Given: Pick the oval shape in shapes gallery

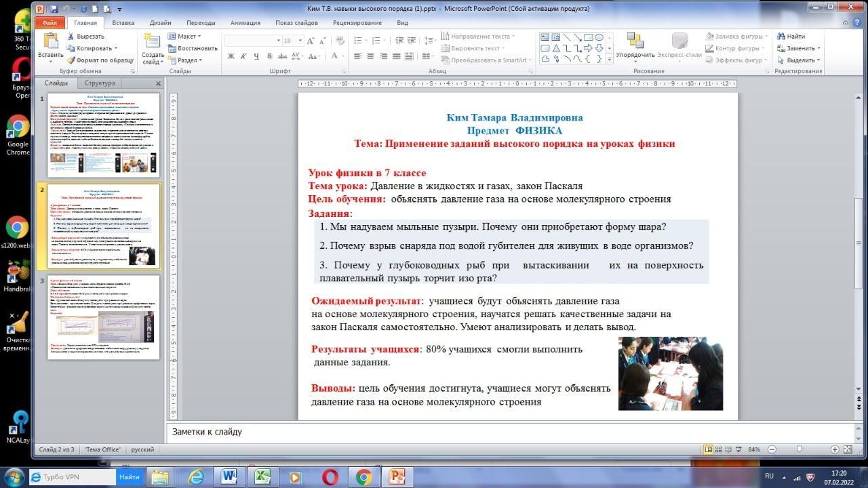Looking at the screenshot, I should click(599, 37).
